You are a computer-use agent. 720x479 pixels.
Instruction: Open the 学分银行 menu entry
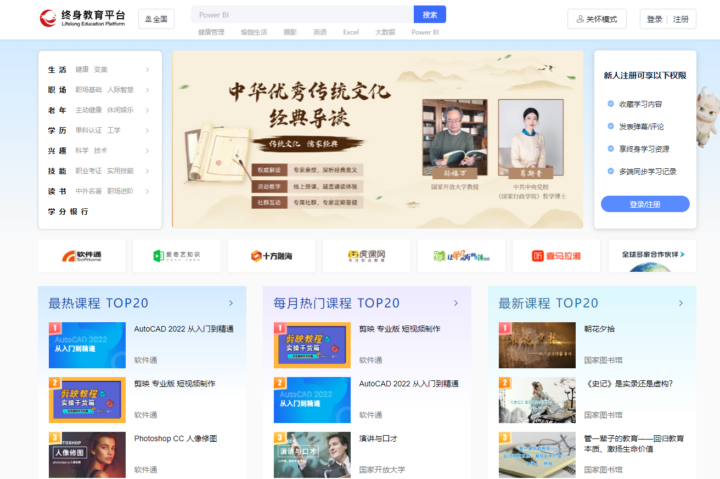point(68,212)
